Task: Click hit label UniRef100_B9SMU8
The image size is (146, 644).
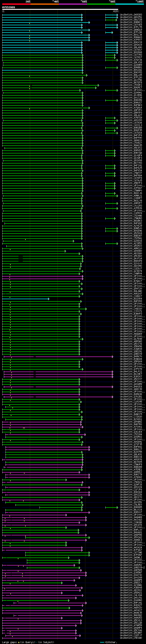Action: (x=131, y=52)
